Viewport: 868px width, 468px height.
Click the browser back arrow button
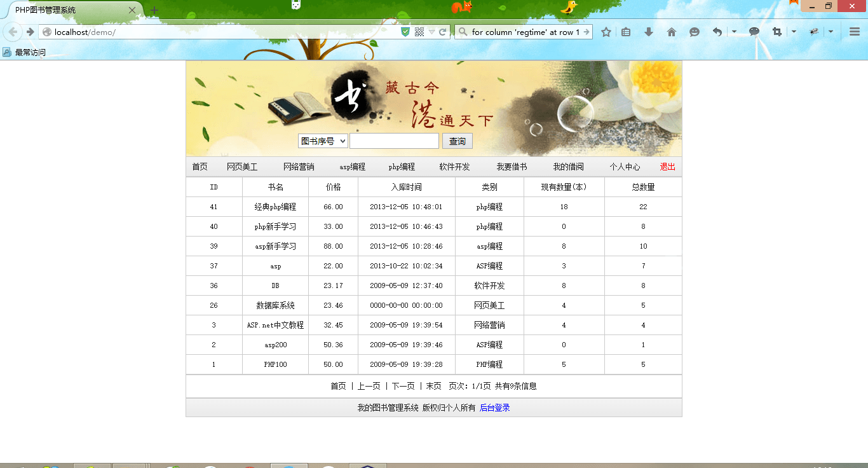coord(13,32)
